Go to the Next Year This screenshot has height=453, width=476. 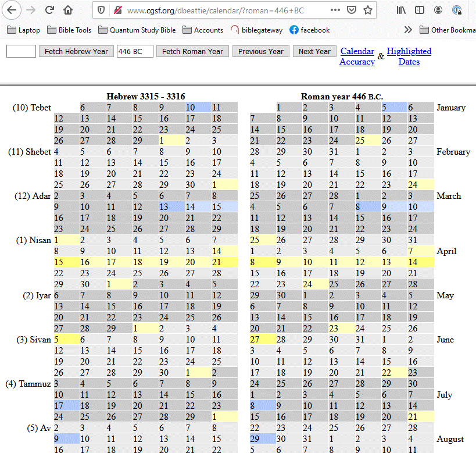click(x=314, y=52)
